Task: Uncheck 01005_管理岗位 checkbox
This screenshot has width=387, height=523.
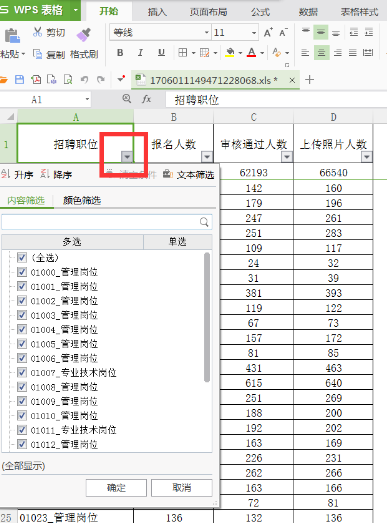Action: click(x=22, y=344)
